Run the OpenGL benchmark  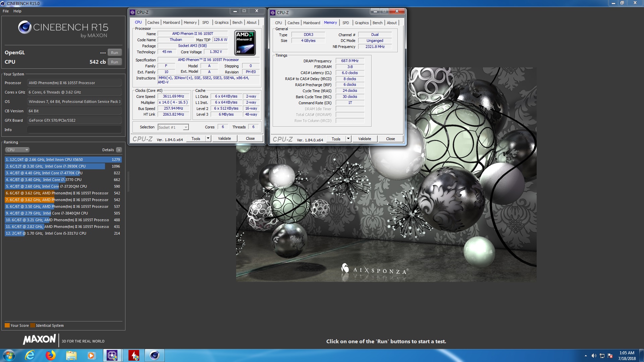click(x=114, y=53)
